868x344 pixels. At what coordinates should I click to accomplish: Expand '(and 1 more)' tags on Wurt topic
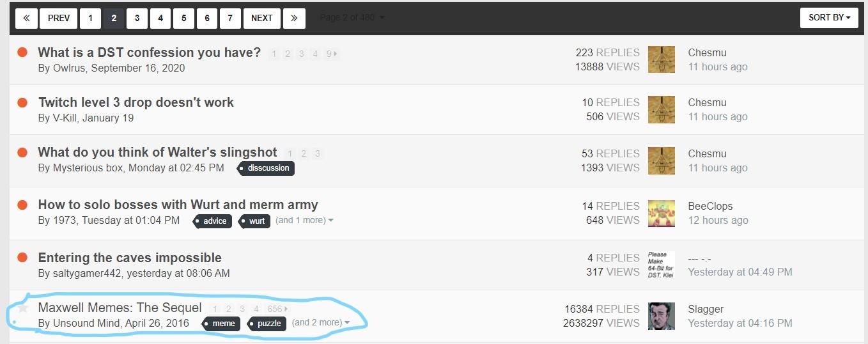click(304, 220)
